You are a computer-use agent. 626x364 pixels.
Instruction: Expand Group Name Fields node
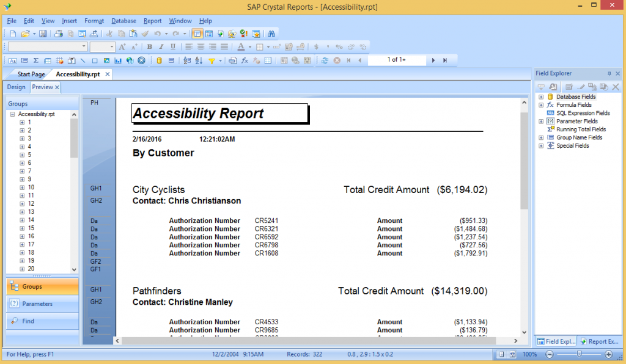tap(541, 137)
